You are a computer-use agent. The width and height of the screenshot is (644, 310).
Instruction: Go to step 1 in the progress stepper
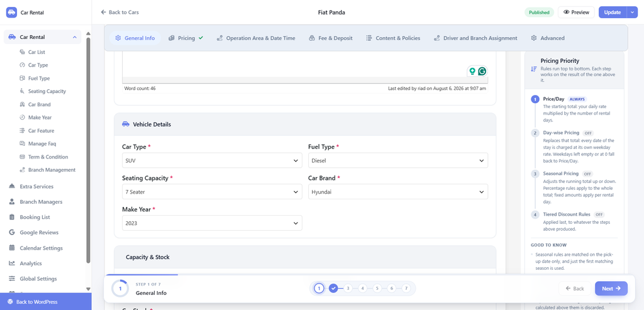[x=319, y=288]
